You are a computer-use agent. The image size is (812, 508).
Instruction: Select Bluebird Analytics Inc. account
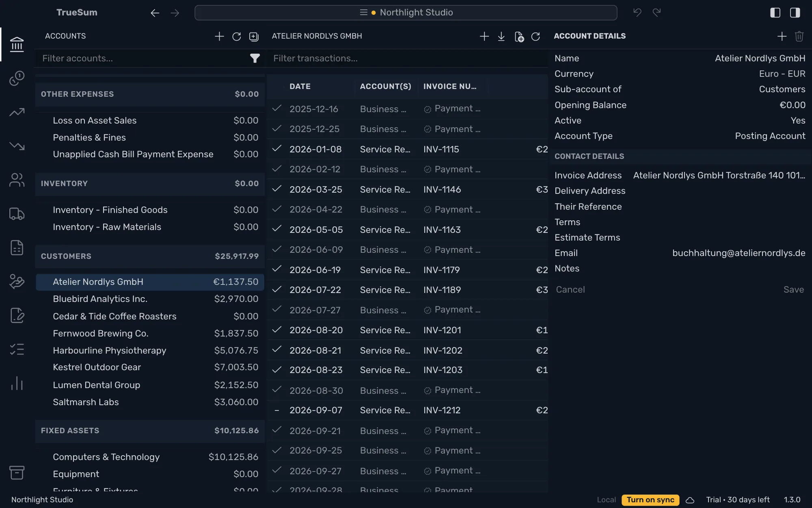[150, 299]
